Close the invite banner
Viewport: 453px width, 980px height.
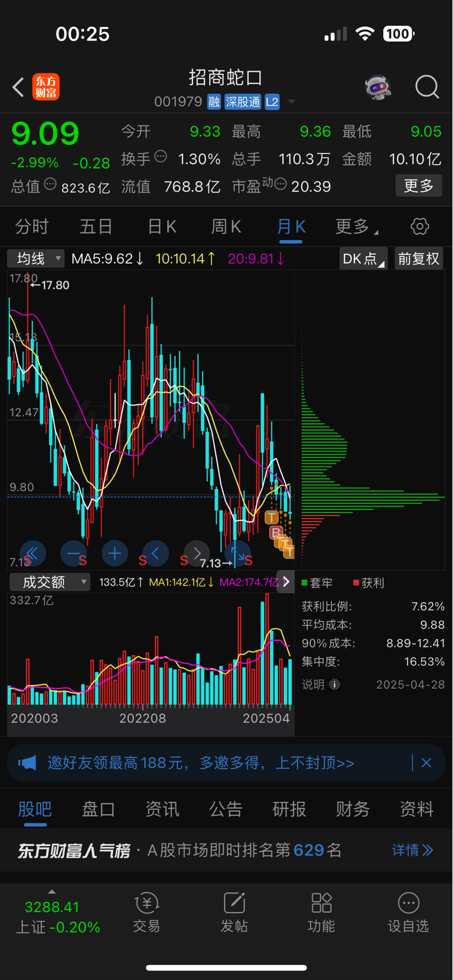[x=426, y=763]
